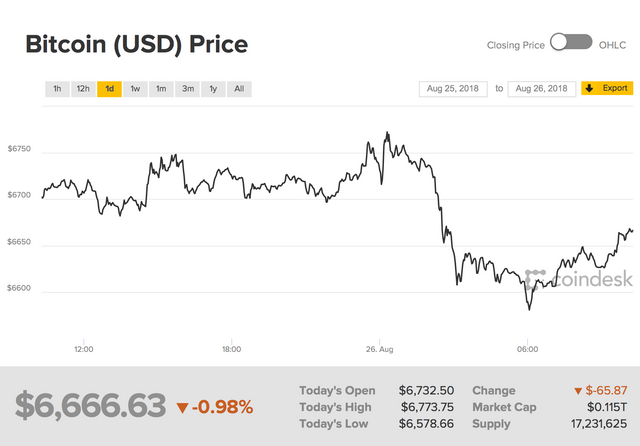
Task: Show the 1y price range
Action: (213, 89)
